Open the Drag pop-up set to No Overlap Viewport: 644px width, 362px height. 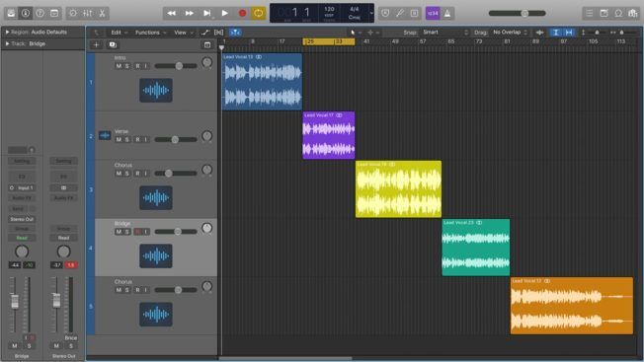[x=510, y=33]
